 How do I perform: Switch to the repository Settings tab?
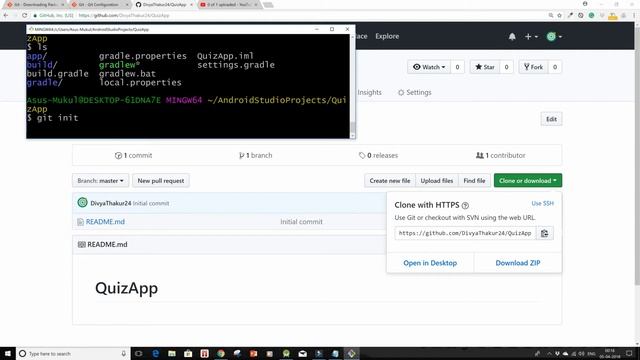415,92
